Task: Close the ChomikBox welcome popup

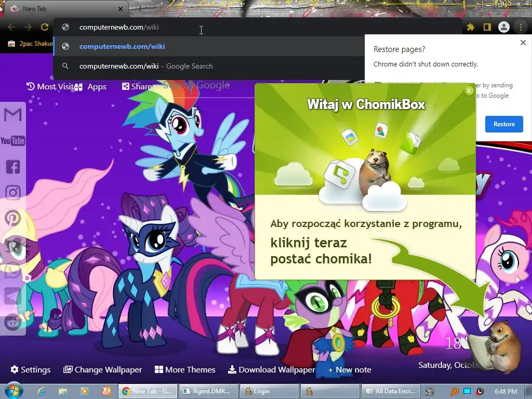Action: tap(469, 90)
